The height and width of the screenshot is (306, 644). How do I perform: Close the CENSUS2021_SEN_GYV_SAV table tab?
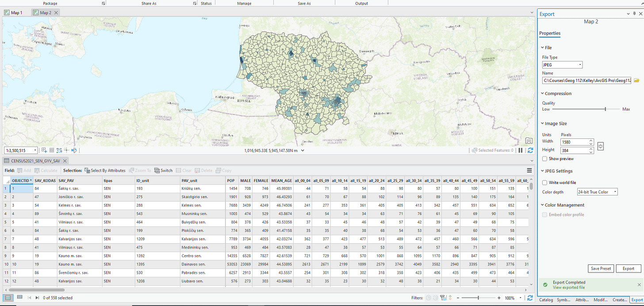[64, 161]
